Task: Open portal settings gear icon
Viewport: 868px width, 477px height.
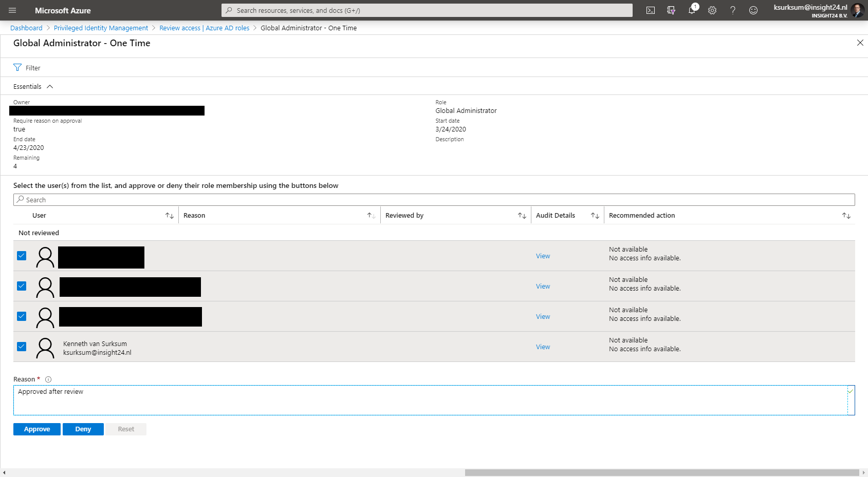Action: pyautogui.click(x=712, y=10)
